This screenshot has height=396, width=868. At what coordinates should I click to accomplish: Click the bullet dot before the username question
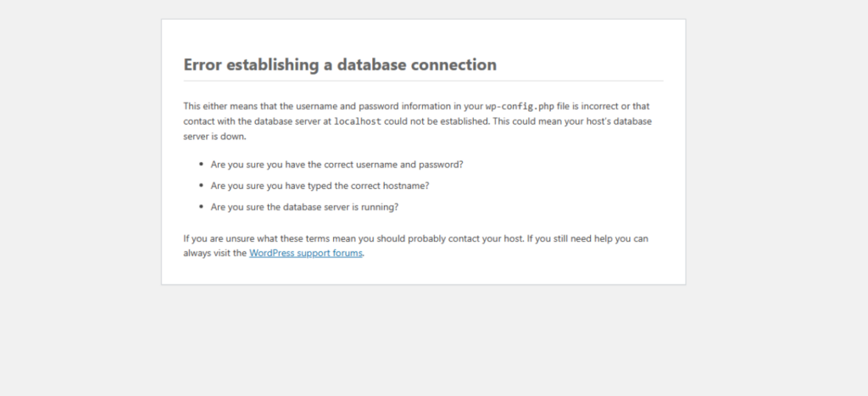point(202,164)
